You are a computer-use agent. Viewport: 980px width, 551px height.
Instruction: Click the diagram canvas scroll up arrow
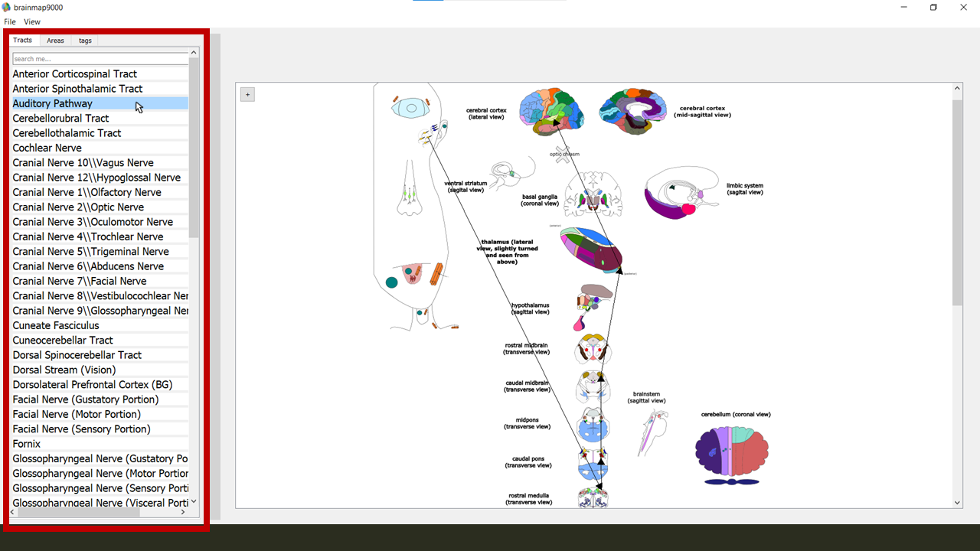(x=957, y=88)
